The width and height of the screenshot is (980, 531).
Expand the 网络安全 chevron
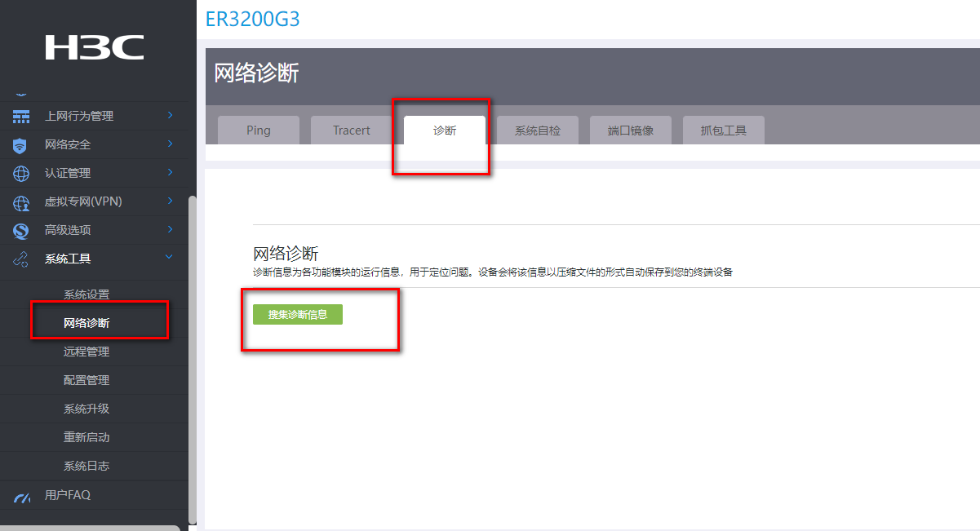click(x=170, y=144)
